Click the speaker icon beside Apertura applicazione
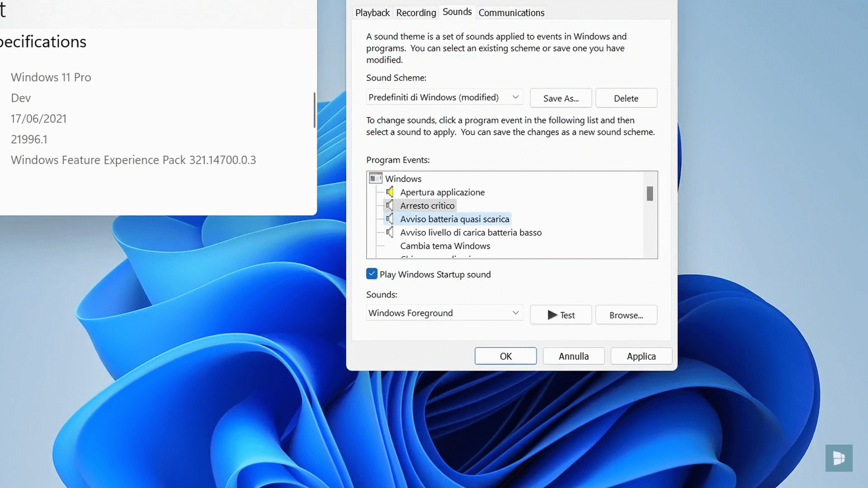This screenshot has height=488, width=868. pyautogui.click(x=390, y=192)
